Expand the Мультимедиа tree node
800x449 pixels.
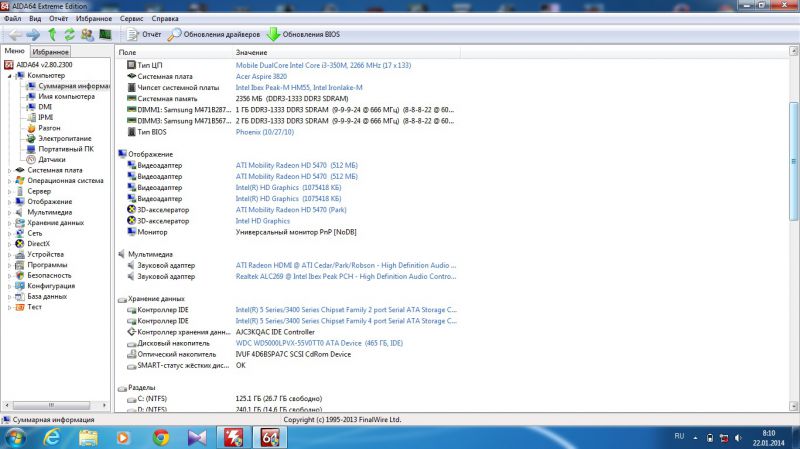(9, 212)
